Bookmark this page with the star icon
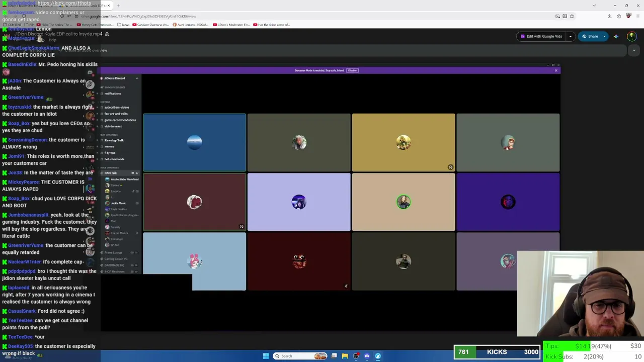This screenshot has width=644, height=362. [x=572, y=16]
